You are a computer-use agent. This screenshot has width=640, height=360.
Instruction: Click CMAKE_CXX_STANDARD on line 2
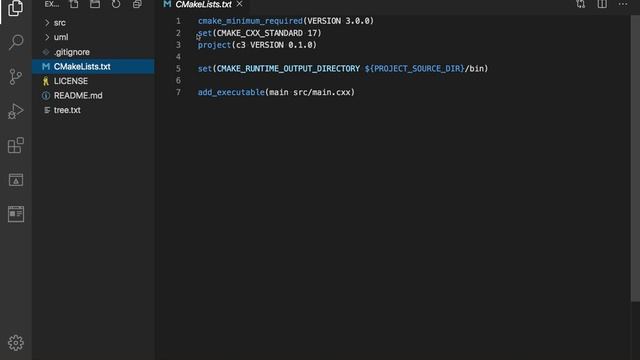pos(260,33)
